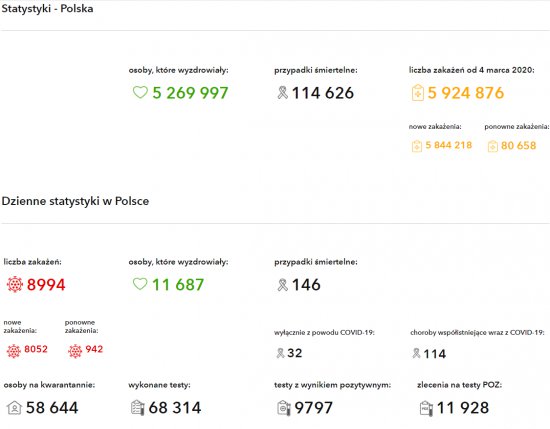Select the 'Dzienne statystyki w Polsce' heading
Viewport: 550px width, 429px height.
(x=75, y=201)
